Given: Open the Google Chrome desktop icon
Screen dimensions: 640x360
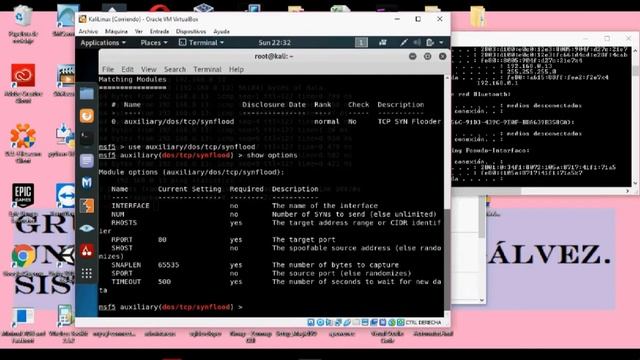Looking at the screenshot, I should [23, 261].
